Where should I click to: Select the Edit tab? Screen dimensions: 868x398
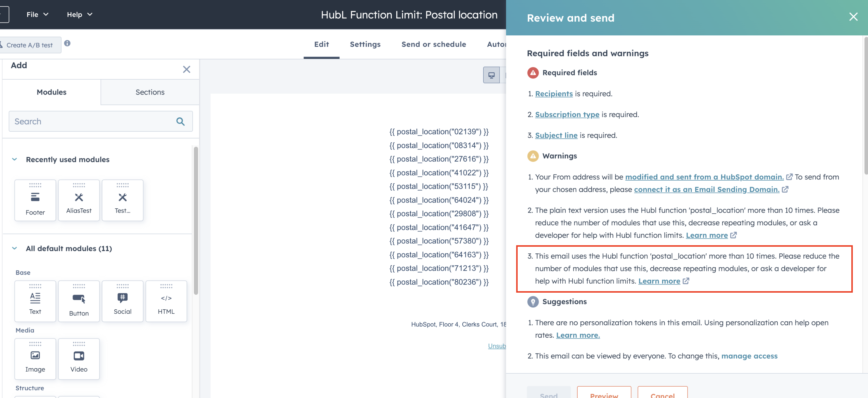click(x=321, y=44)
